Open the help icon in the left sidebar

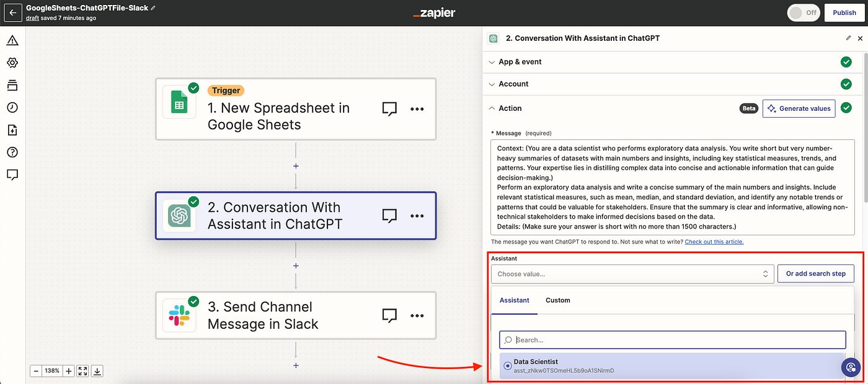pyautogui.click(x=12, y=152)
